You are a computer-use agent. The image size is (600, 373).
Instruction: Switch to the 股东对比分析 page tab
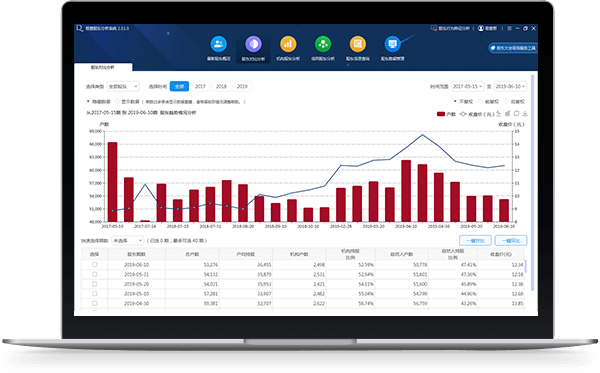pyautogui.click(x=103, y=67)
